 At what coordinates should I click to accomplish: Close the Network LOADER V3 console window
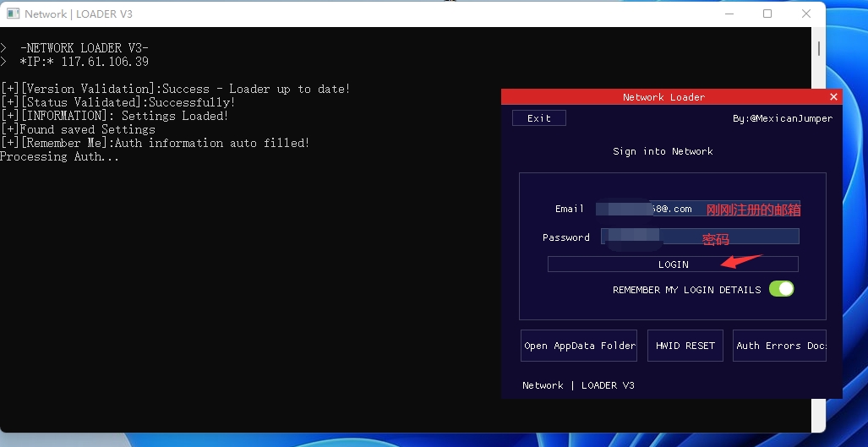tap(806, 14)
